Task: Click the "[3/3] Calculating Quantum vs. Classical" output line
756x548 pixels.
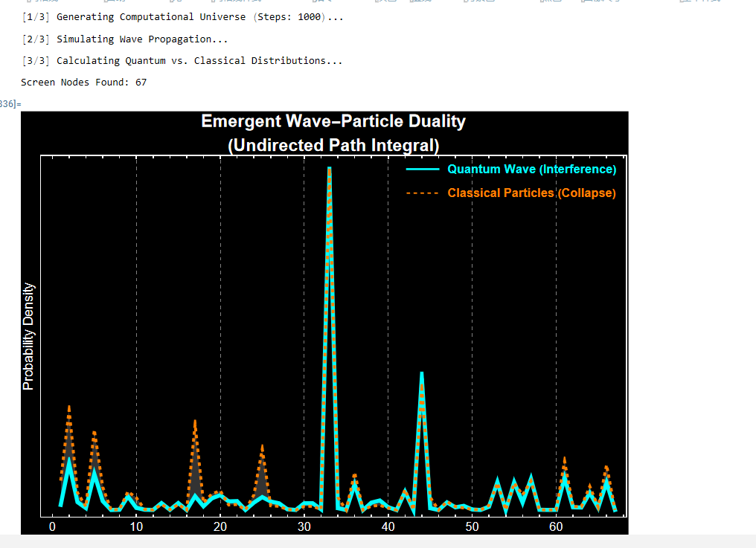Action: tap(182, 60)
